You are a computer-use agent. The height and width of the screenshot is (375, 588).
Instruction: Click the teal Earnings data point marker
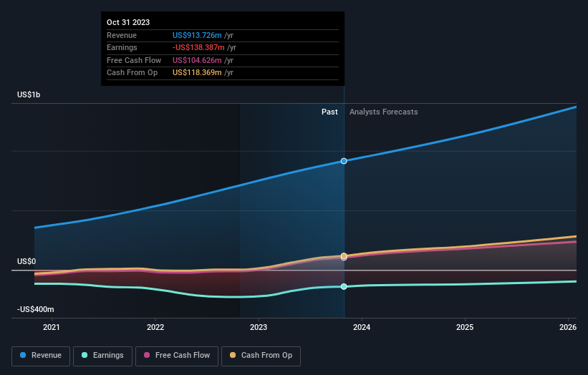coord(344,286)
